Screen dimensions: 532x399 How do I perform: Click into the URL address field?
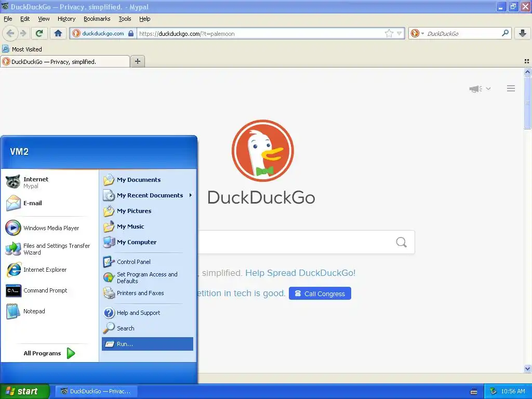pyautogui.click(x=261, y=34)
